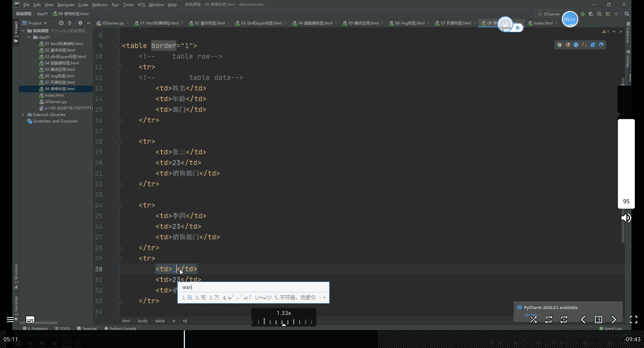Fold the tr tag at line 29
The width and height of the screenshot is (644, 348).
coord(119,259)
